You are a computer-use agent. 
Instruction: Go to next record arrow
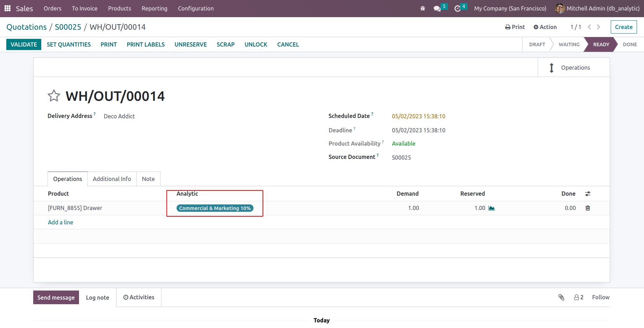(599, 27)
